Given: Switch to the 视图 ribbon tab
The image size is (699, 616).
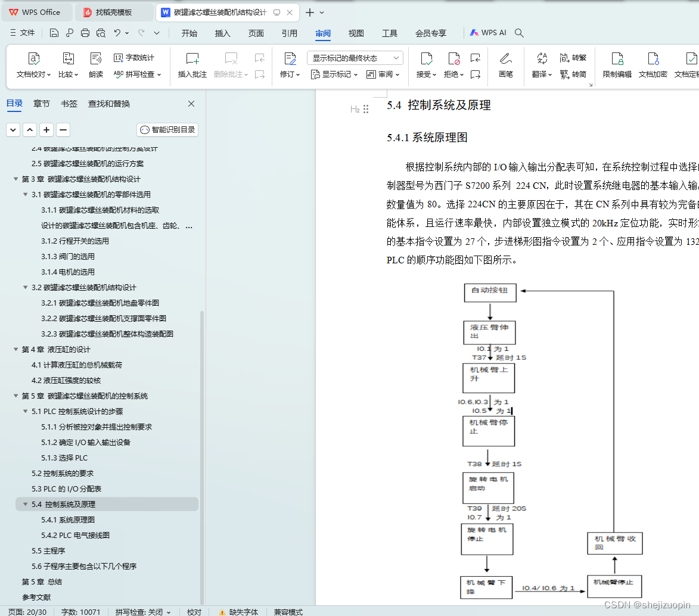Looking at the screenshot, I should coord(356,33).
